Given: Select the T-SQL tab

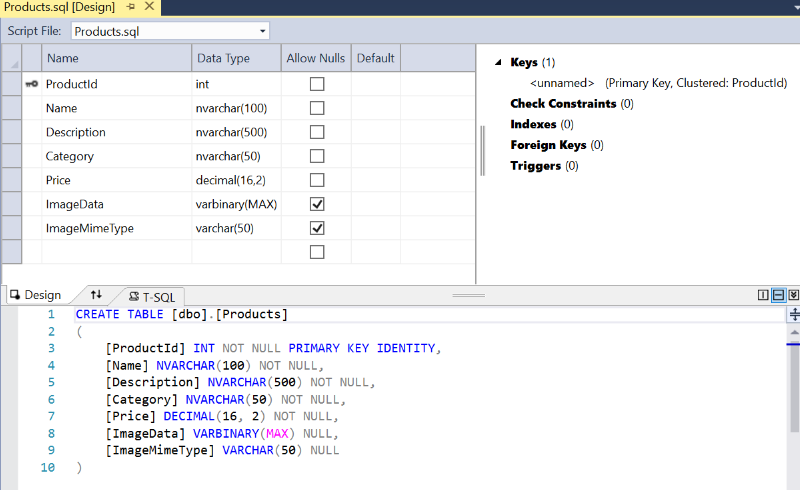Looking at the screenshot, I should 152,297.
